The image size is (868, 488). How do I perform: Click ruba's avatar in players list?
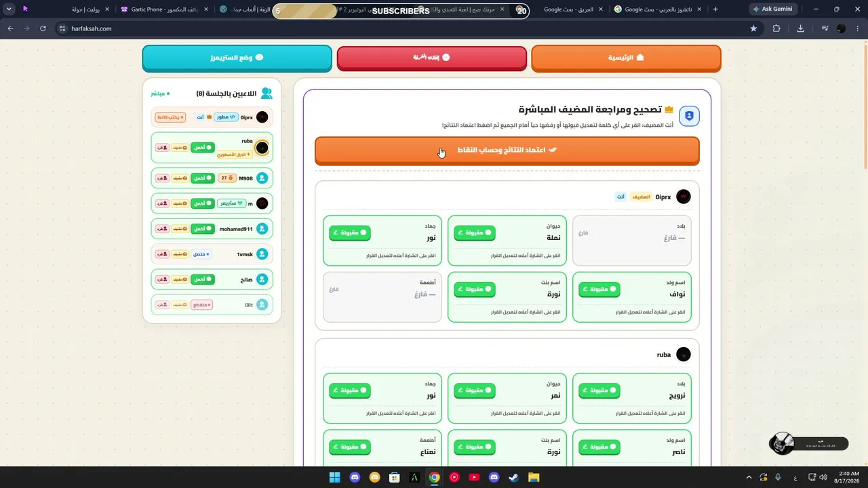[x=262, y=148]
